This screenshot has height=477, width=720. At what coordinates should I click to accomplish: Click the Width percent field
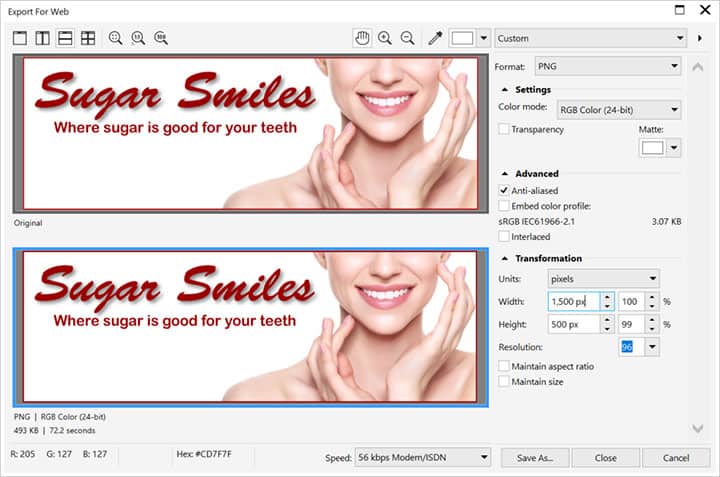[631, 302]
